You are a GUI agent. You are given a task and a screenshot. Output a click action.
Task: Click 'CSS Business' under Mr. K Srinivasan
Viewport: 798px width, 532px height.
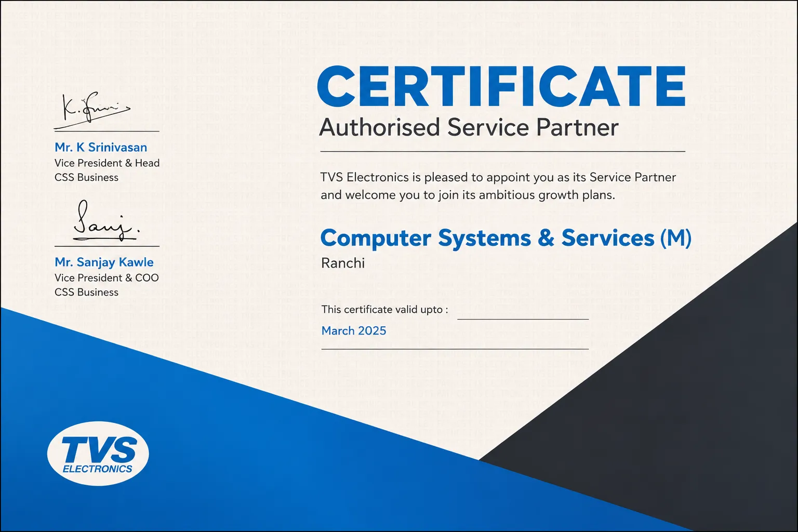(86, 178)
